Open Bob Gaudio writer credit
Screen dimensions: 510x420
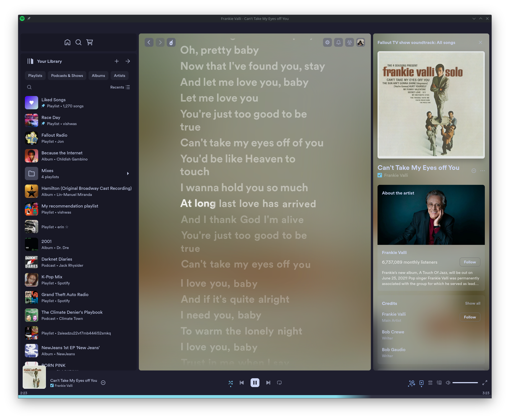point(394,350)
